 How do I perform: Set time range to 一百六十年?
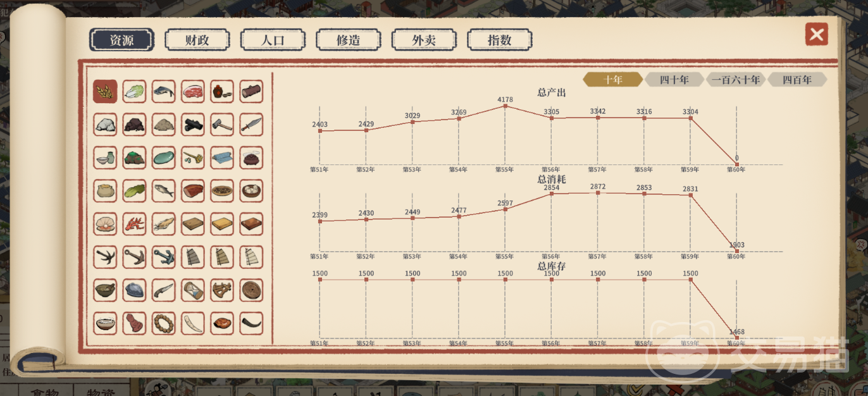pyautogui.click(x=735, y=80)
